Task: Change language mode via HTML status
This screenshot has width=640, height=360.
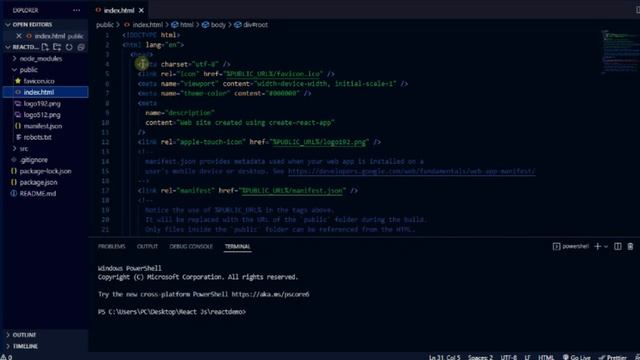Action: [x=546, y=357]
